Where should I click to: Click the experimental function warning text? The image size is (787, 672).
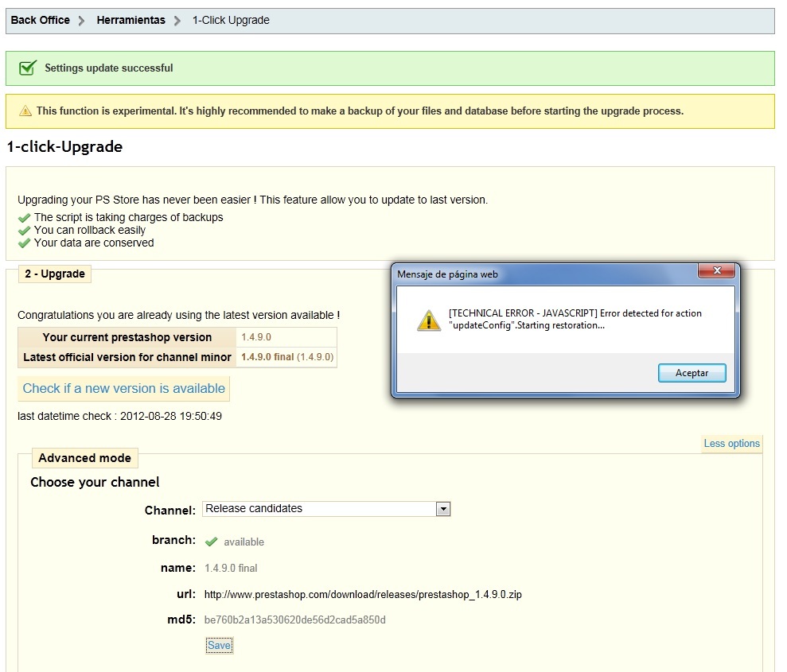[360, 111]
